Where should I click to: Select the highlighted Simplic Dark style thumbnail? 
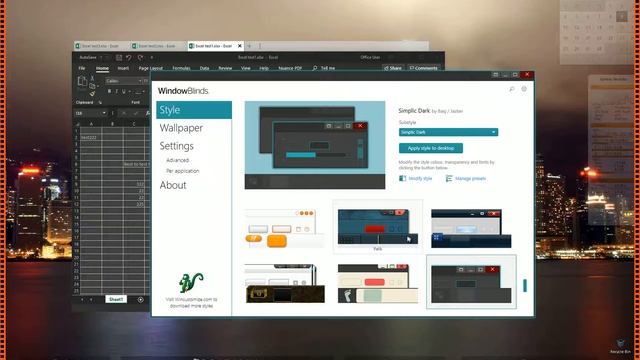[471, 282]
